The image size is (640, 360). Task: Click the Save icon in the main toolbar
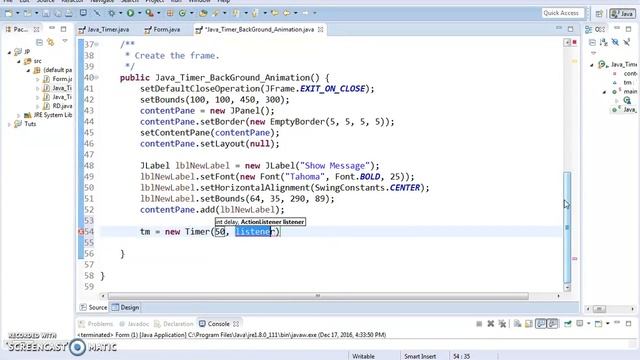tap(46, 13)
